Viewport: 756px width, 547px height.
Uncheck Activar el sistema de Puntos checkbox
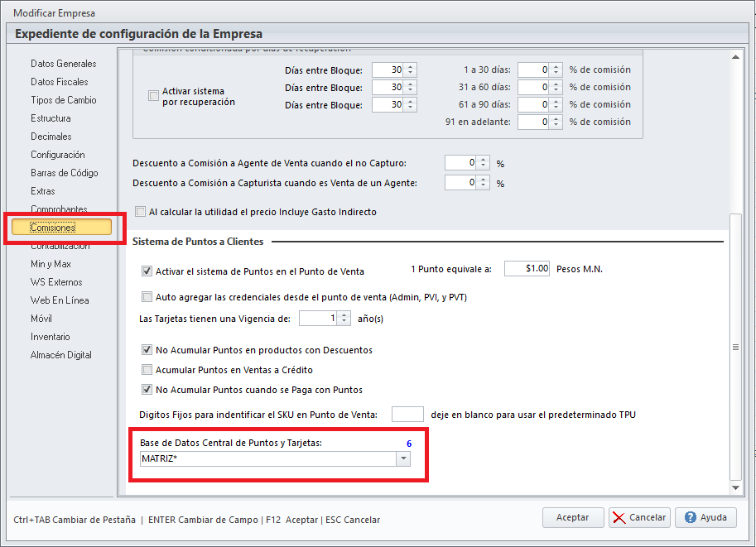147,271
